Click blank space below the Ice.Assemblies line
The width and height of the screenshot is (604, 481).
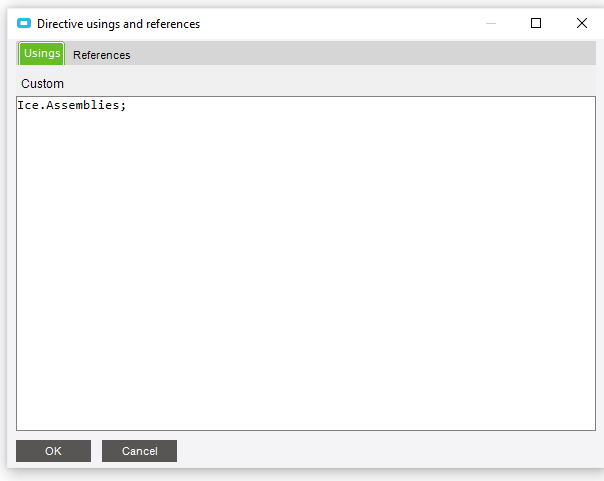click(306, 270)
